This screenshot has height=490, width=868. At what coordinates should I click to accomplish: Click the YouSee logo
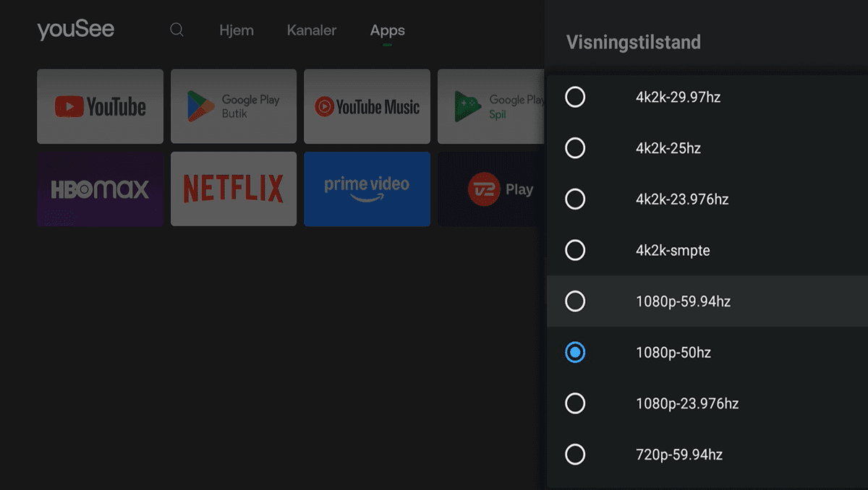coord(76,30)
